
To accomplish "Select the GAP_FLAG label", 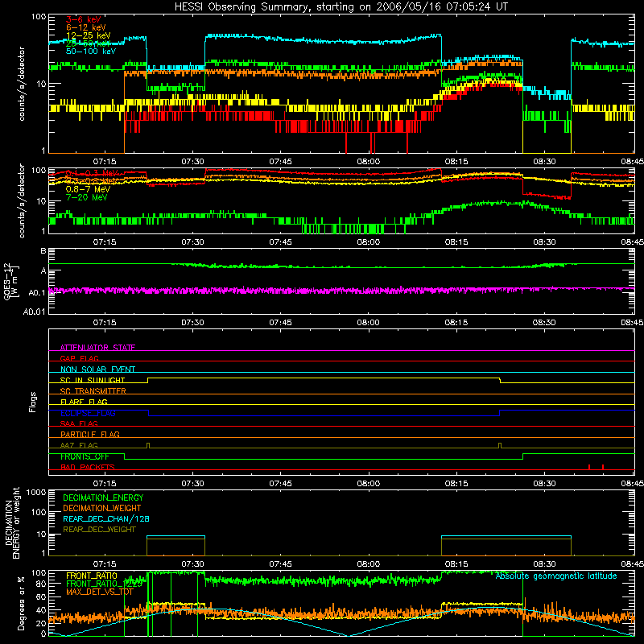I will [79, 358].
